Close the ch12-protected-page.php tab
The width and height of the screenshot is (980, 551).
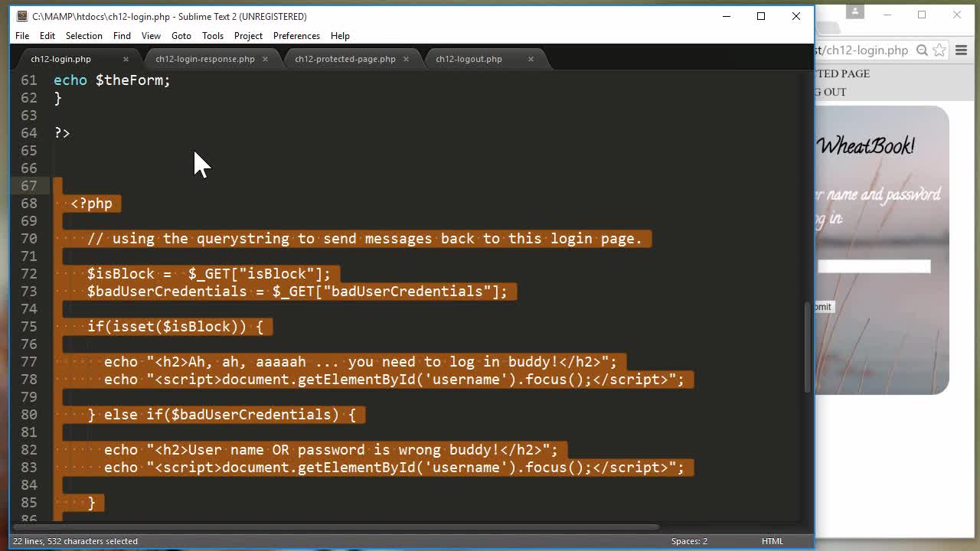tap(406, 59)
